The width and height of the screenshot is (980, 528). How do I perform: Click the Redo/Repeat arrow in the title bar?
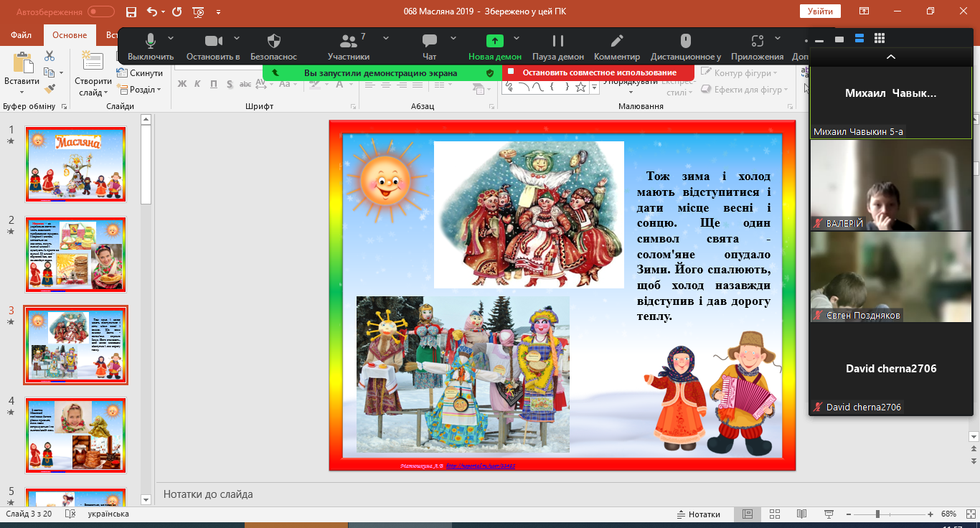(176, 11)
